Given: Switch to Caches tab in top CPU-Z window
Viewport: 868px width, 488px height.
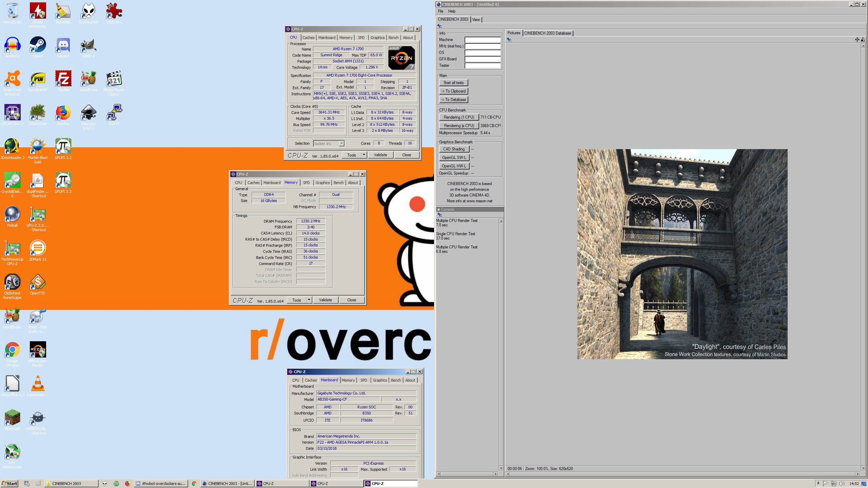Looking at the screenshot, I should tap(308, 38).
